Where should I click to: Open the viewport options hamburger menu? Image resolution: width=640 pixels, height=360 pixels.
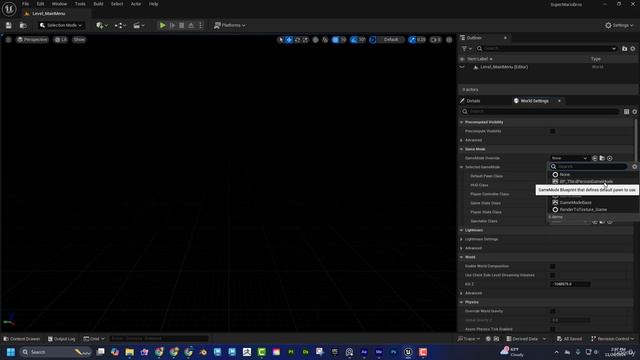point(8,40)
